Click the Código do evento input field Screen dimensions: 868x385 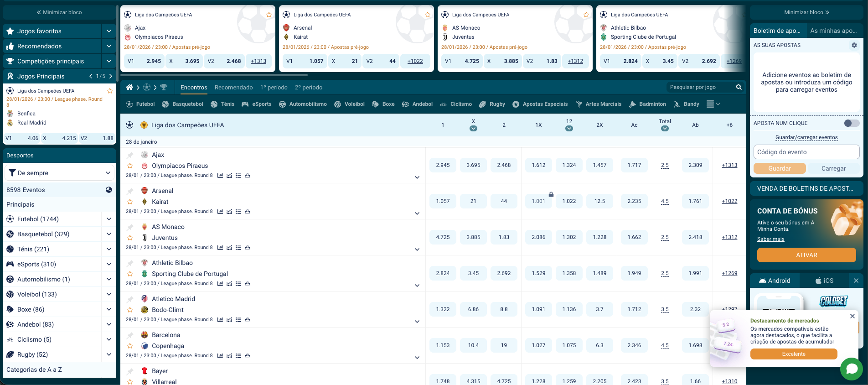pyautogui.click(x=806, y=152)
